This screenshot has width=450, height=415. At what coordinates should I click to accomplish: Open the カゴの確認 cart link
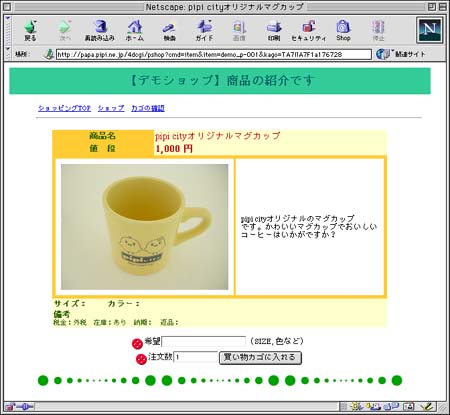[x=148, y=108]
